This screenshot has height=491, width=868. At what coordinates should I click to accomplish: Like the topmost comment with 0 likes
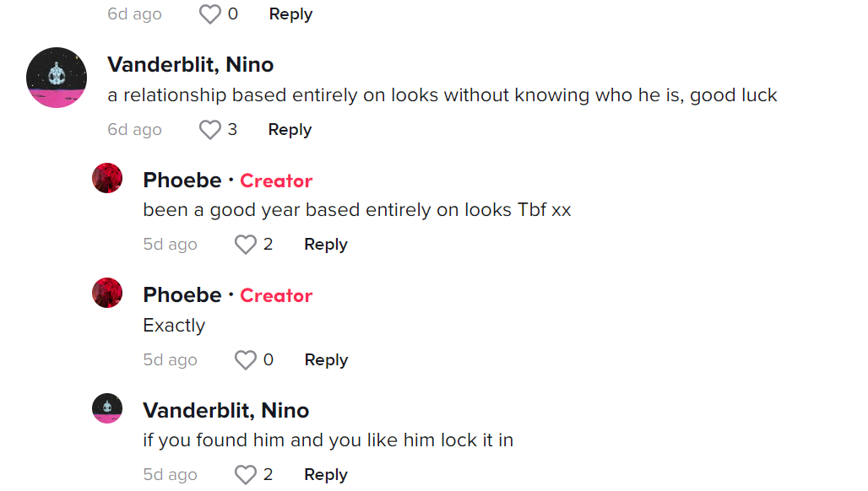pos(209,13)
